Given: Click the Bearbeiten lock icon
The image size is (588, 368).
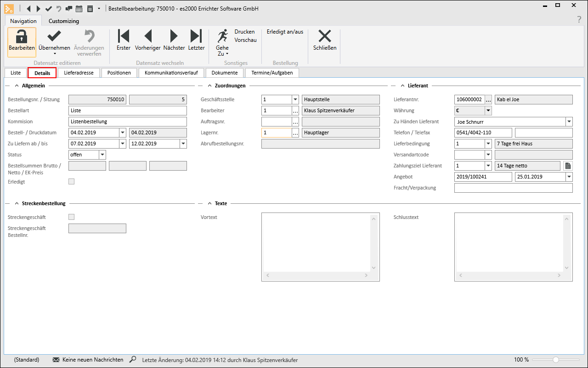Looking at the screenshot, I should coord(22,36).
